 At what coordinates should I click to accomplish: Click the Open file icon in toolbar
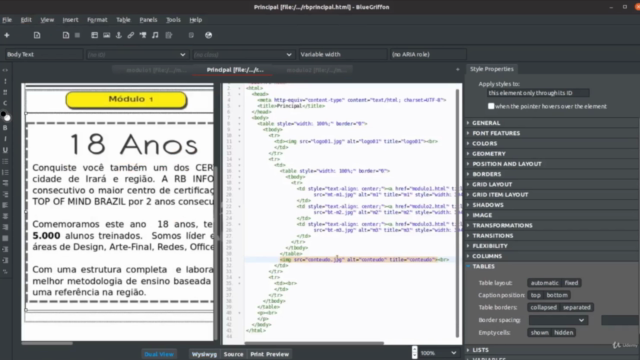(x=37, y=35)
